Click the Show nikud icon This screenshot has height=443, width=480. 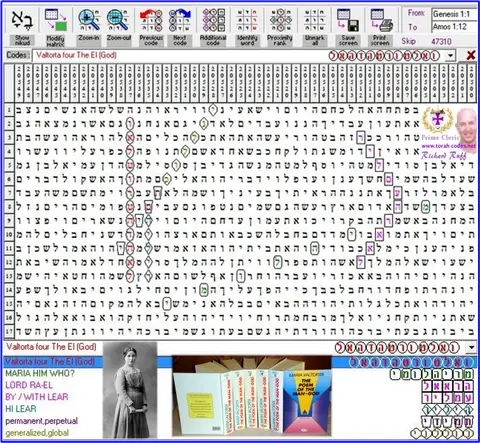(22, 20)
